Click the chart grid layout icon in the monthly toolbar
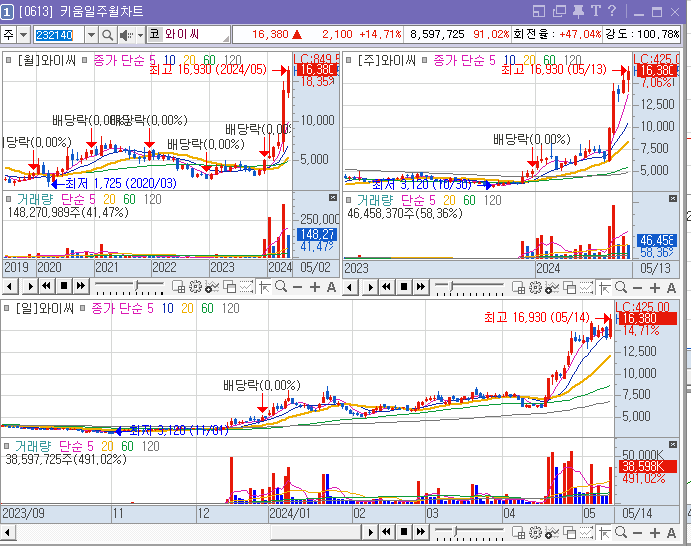Image resolution: width=691 pixels, height=546 pixels. 178,287
